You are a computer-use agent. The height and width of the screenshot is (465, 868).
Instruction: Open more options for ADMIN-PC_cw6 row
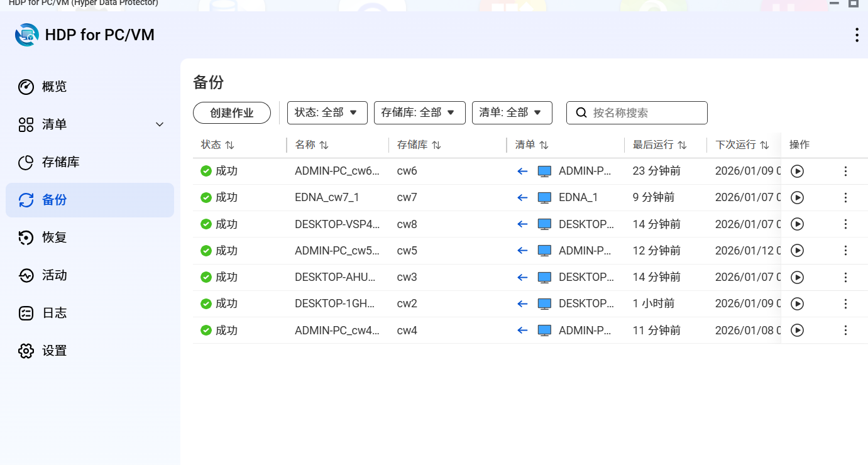[845, 172]
